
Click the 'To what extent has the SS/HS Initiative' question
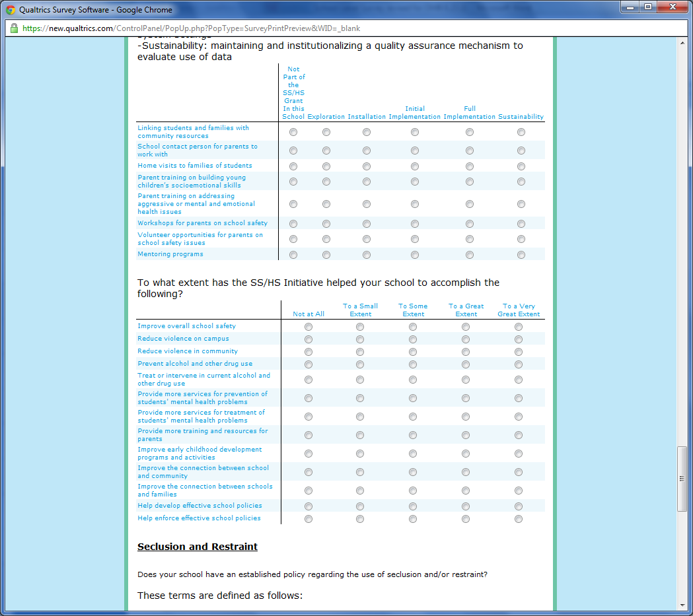click(318, 288)
